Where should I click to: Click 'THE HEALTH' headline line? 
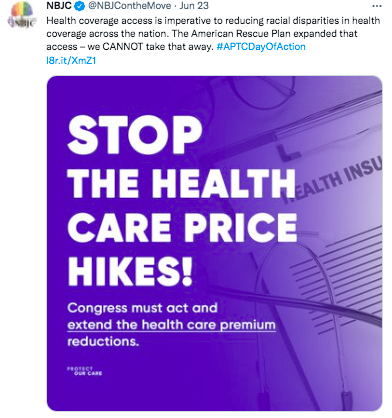click(182, 183)
